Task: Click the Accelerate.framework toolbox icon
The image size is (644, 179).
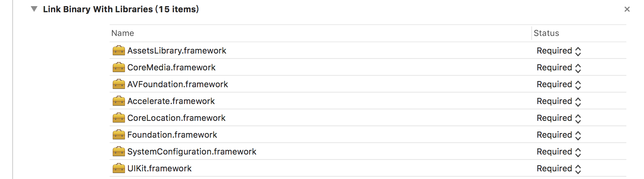Action: [x=119, y=101]
